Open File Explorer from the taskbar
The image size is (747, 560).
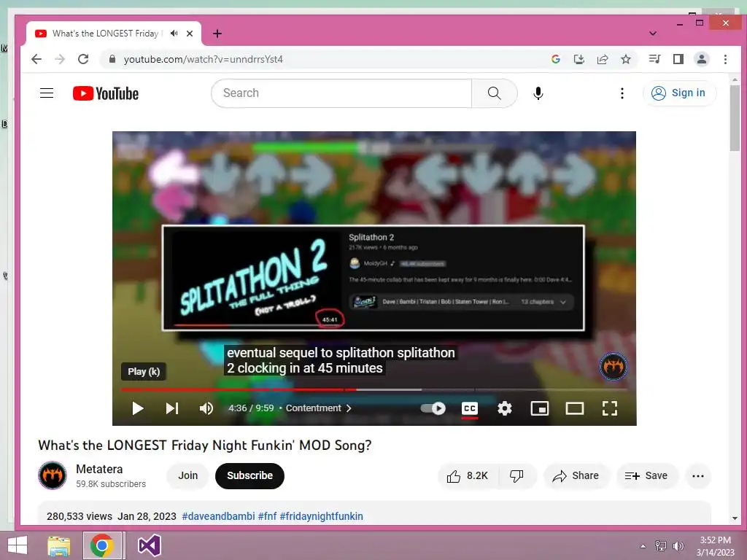[x=58, y=545]
